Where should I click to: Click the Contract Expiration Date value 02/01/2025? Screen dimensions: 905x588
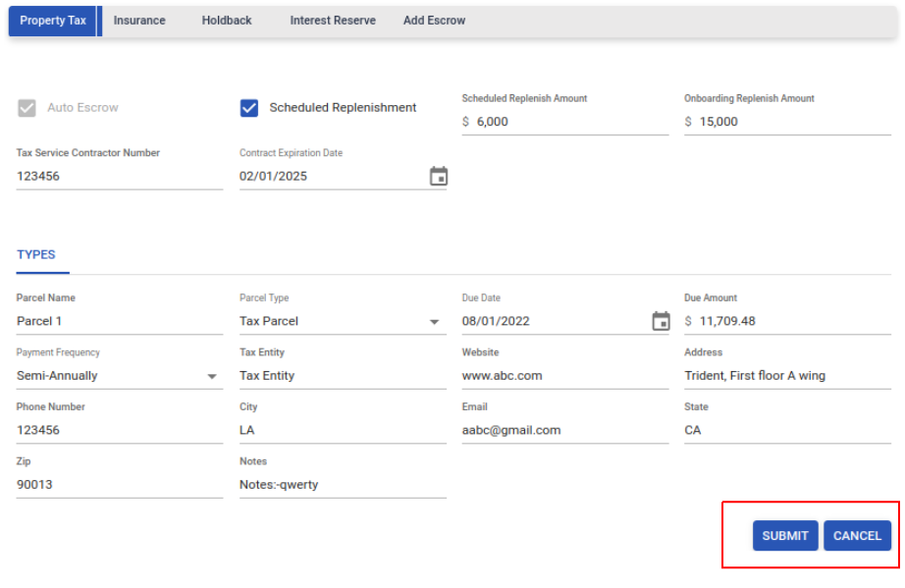click(273, 176)
